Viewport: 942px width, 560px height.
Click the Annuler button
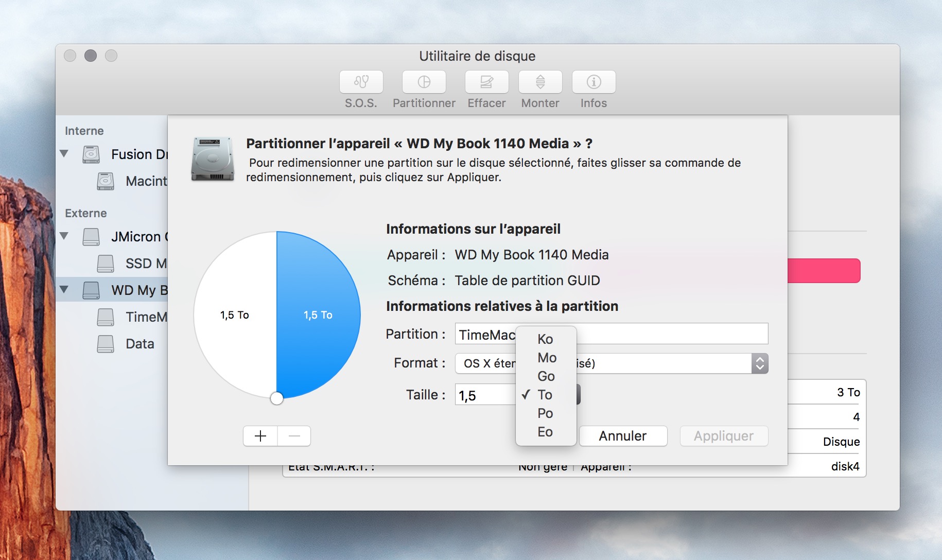click(623, 436)
